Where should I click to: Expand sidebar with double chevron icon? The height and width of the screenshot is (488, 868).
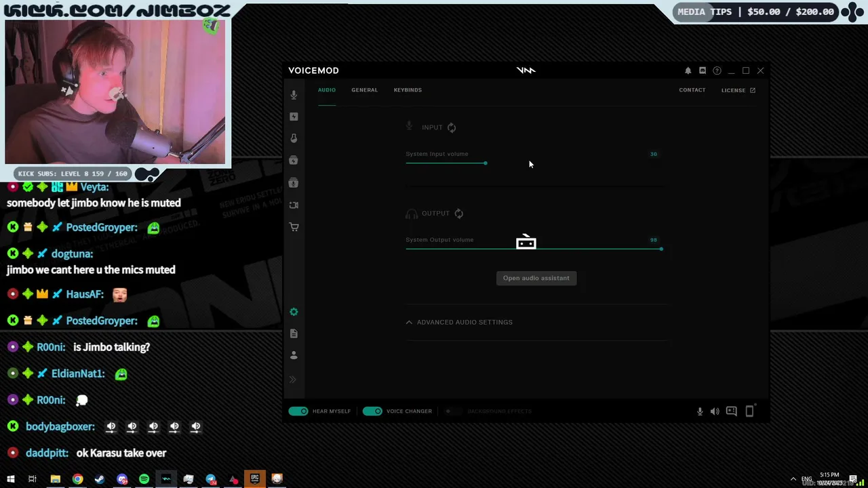(293, 380)
